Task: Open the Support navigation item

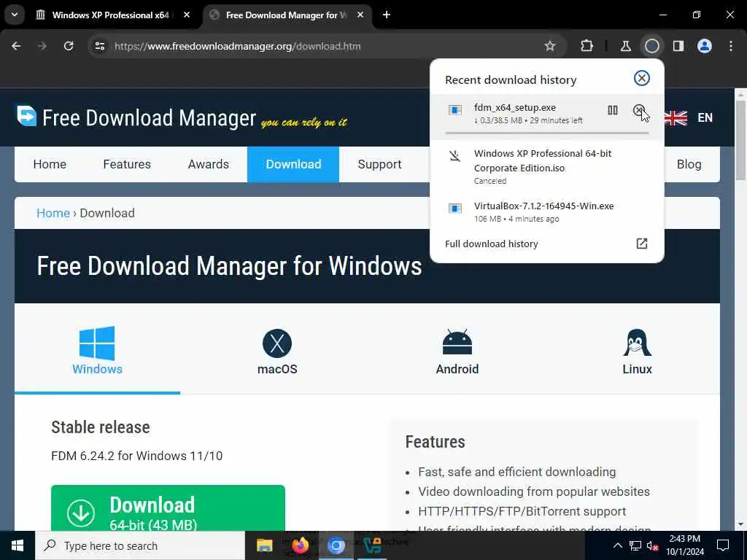Action: click(x=379, y=164)
